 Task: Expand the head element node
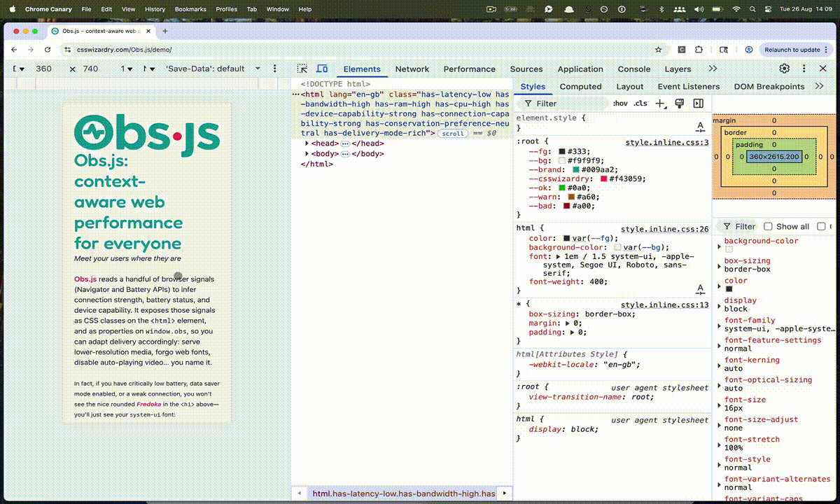coord(307,143)
